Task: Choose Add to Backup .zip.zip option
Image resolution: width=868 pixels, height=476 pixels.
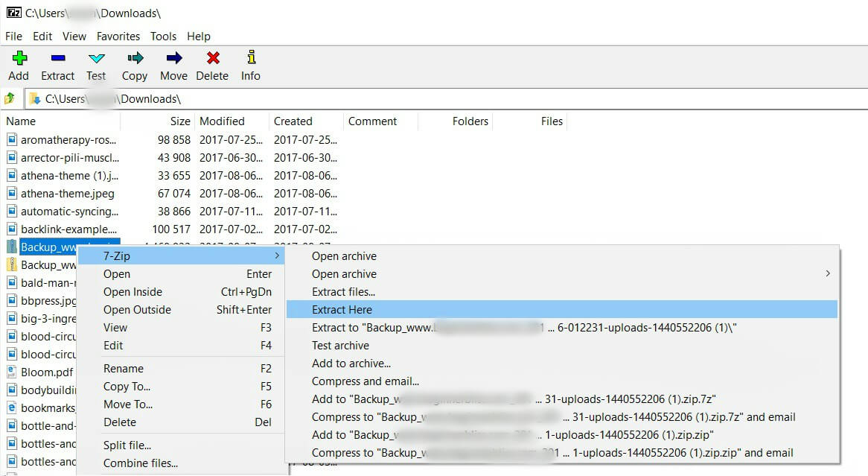Action: pos(562,434)
